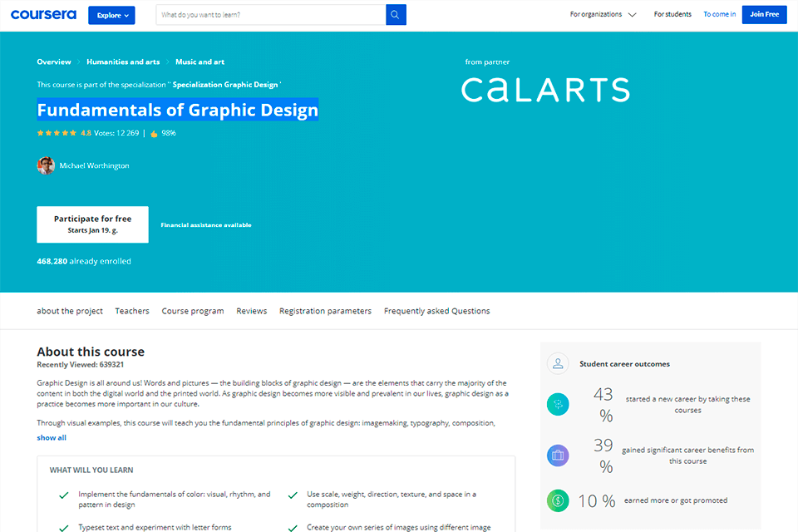
Task: Switch to the Course program tab
Action: 193,311
